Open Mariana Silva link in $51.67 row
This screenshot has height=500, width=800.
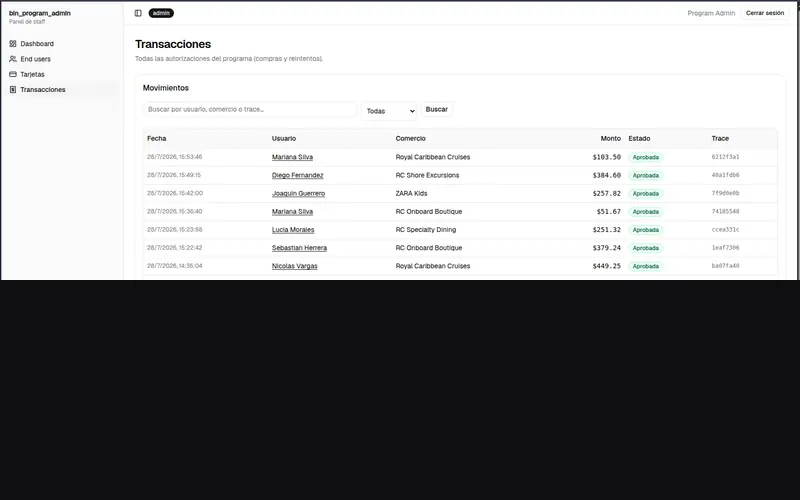292,212
